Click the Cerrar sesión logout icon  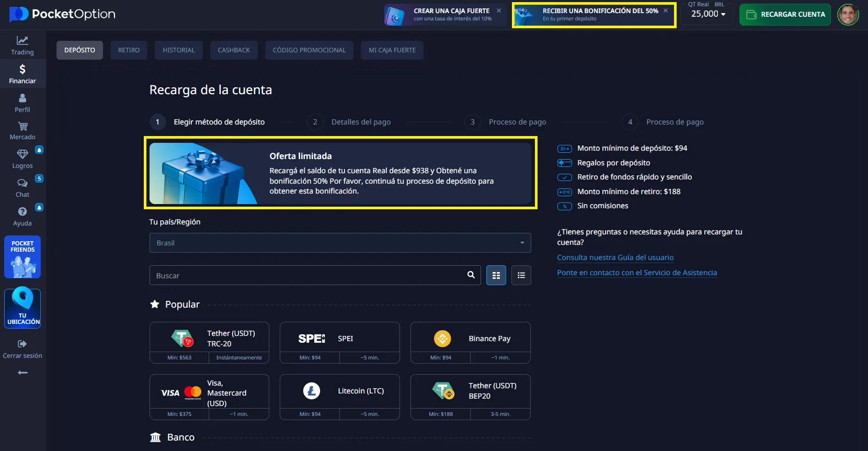(22, 349)
